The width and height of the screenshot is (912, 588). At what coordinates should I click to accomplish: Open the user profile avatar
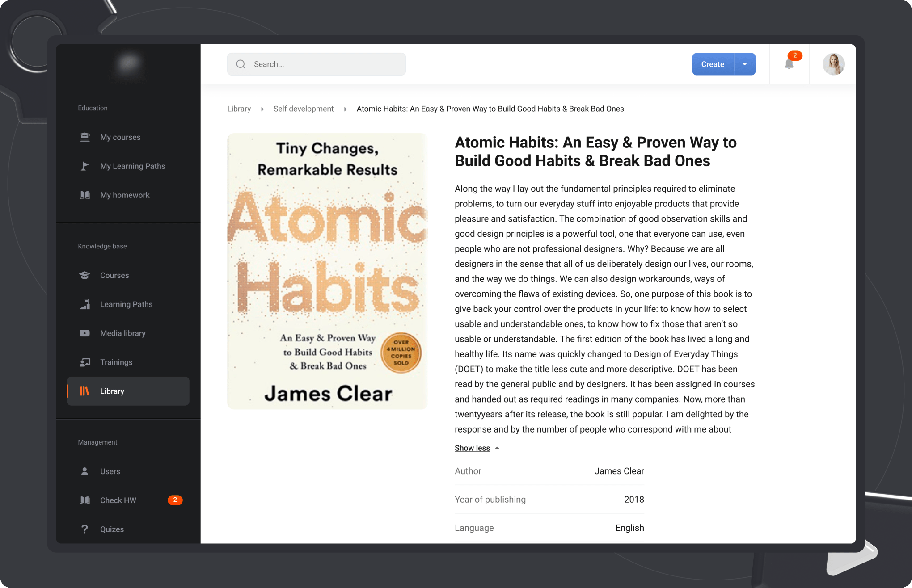[x=834, y=64]
